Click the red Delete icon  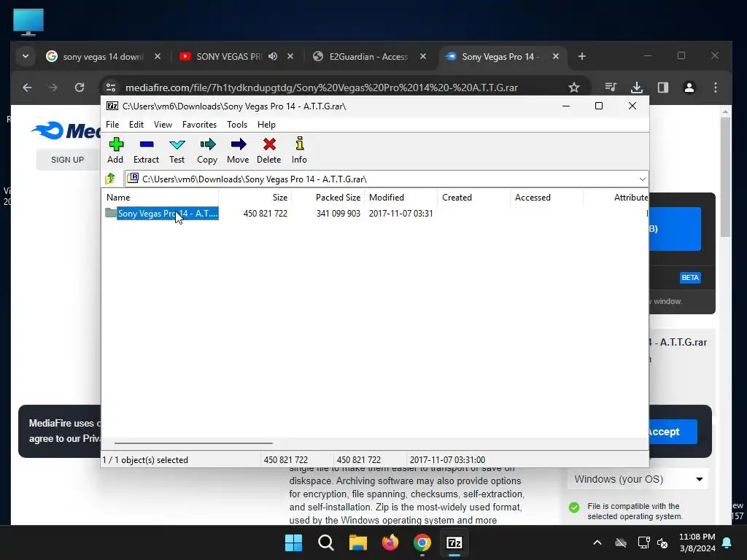(x=268, y=150)
